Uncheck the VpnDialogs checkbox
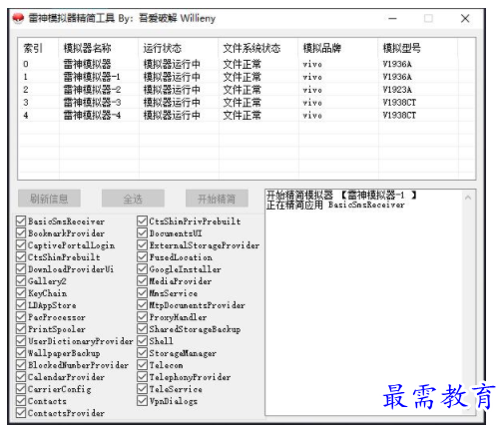The image size is (504, 428). (142, 401)
